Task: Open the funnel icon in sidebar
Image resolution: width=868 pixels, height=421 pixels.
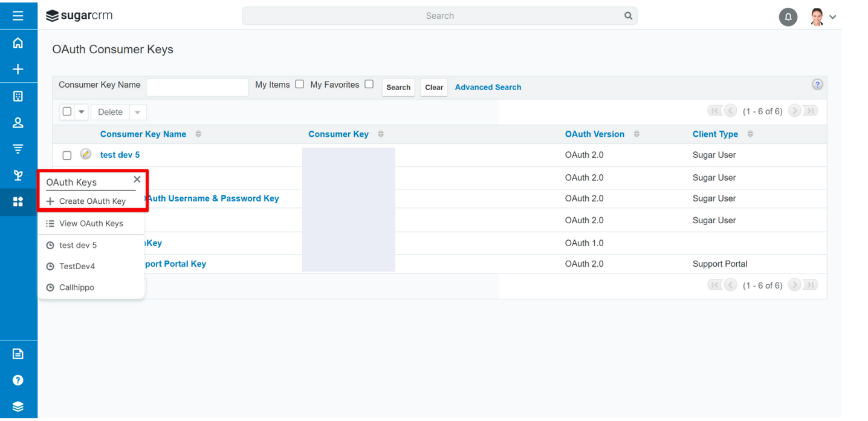Action: point(18,149)
